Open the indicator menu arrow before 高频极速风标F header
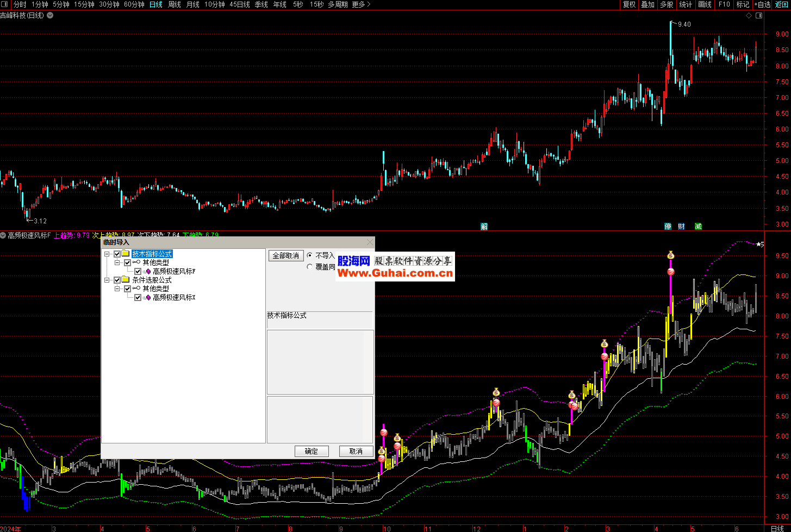Screen dimensions: 791x532 point(3,235)
